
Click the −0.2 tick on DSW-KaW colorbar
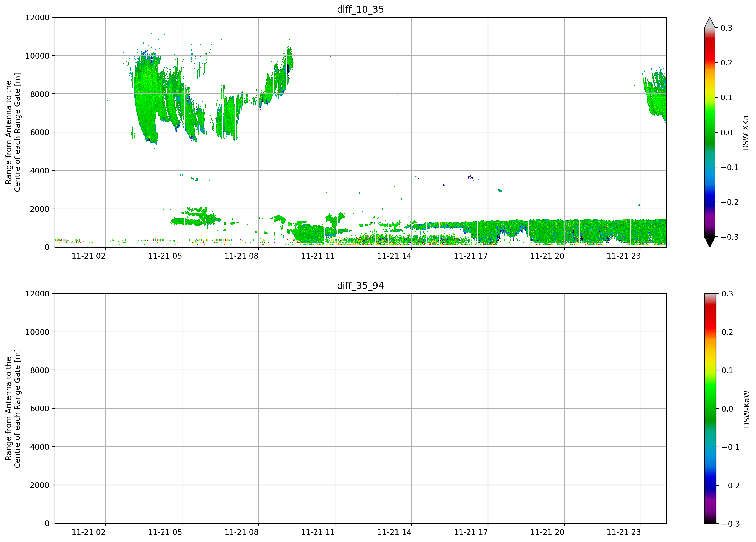click(731, 485)
